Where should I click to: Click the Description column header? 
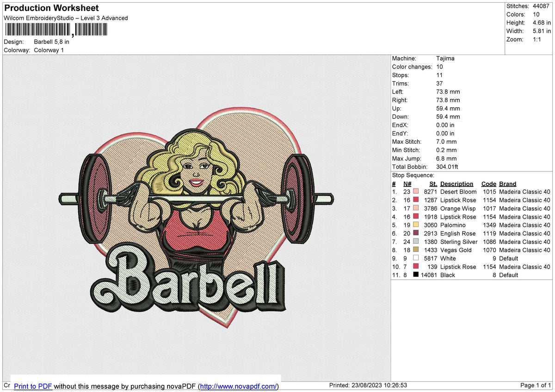click(457, 184)
